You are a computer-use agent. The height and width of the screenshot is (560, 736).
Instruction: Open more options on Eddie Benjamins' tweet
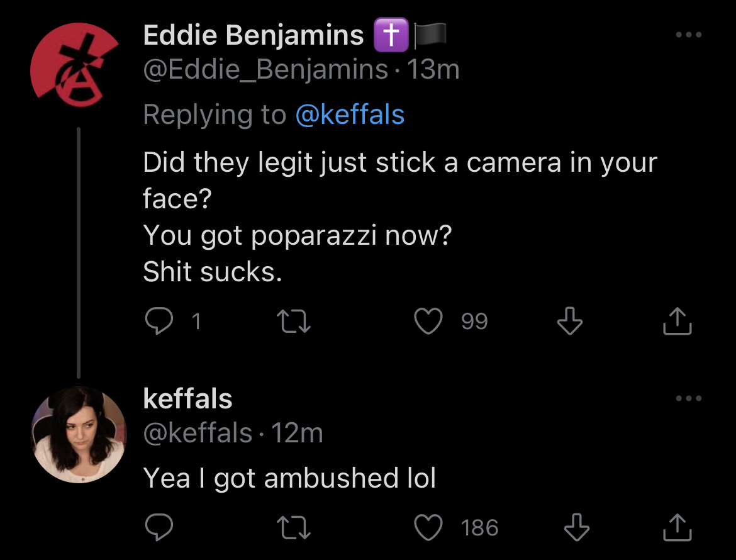coord(689,35)
